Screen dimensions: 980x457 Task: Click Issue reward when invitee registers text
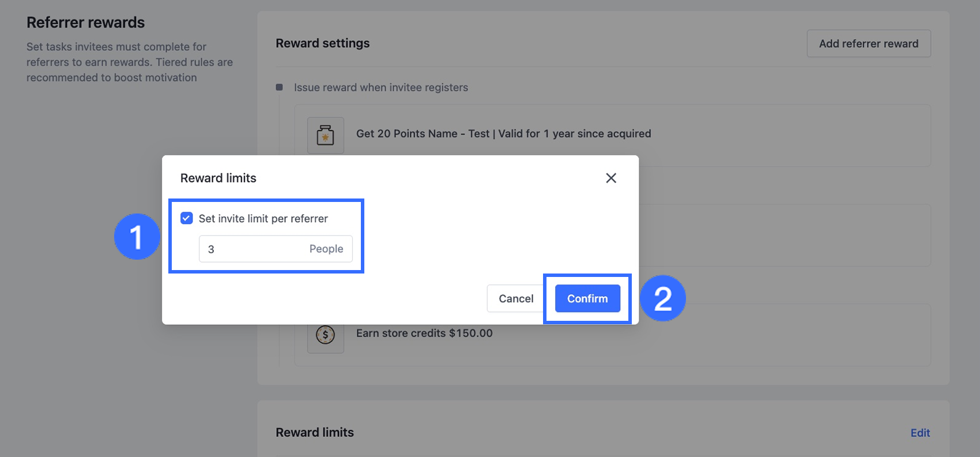(x=380, y=88)
